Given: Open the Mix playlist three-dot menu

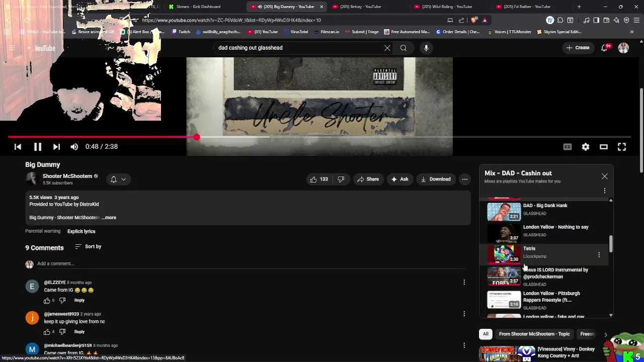Looking at the screenshot, I should pos(604,191).
